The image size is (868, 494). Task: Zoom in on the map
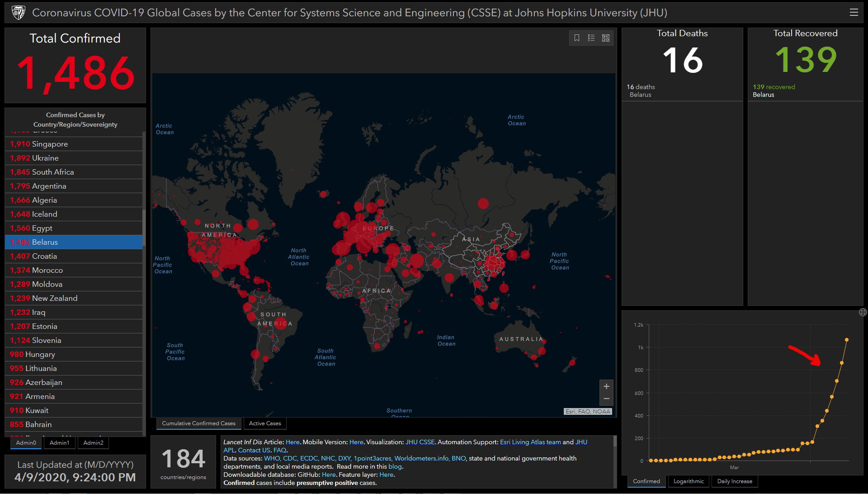pyautogui.click(x=606, y=386)
